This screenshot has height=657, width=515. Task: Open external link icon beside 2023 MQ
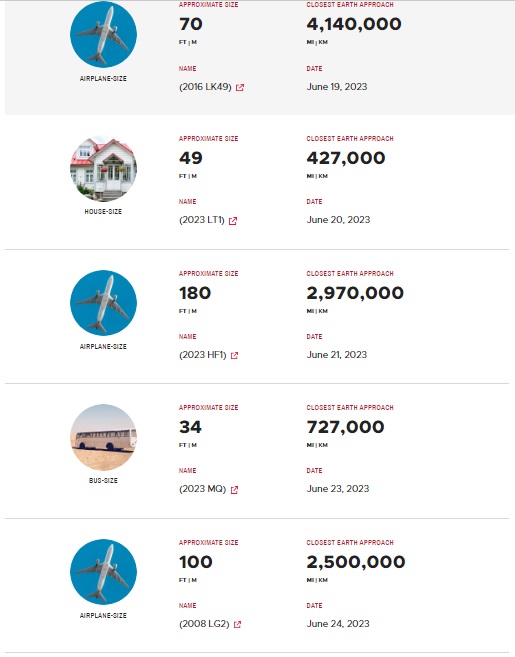click(234, 490)
